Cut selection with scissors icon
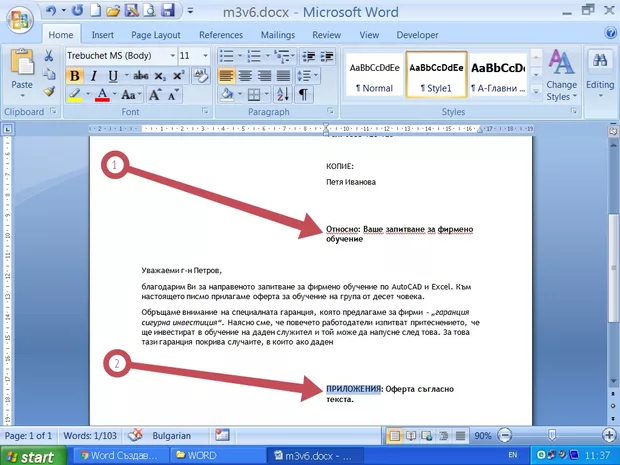The image size is (620, 465). point(49,56)
